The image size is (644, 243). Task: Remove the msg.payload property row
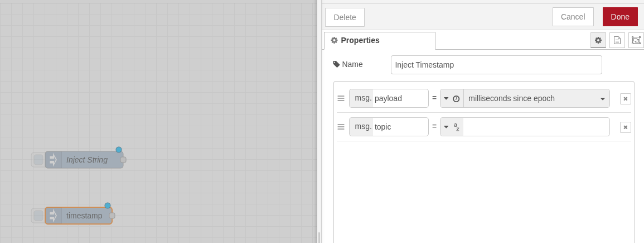click(626, 99)
